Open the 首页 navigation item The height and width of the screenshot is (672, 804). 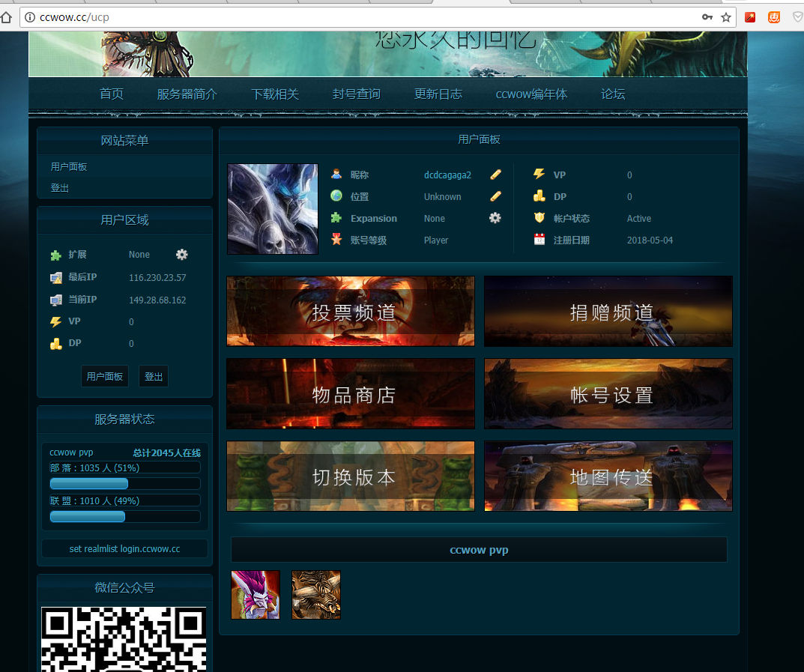pyautogui.click(x=112, y=94)
